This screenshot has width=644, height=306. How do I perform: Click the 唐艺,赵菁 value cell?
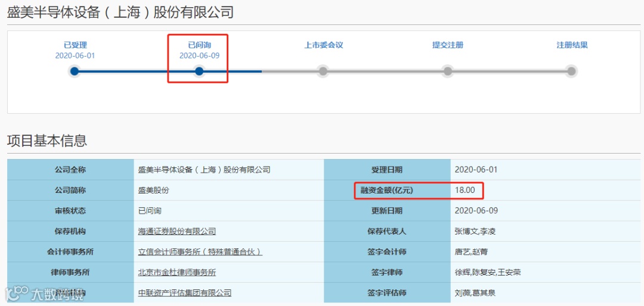point(546,252)
